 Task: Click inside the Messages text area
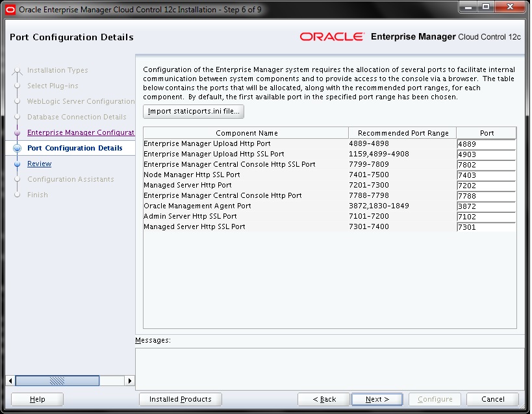[x=329, y=369]
